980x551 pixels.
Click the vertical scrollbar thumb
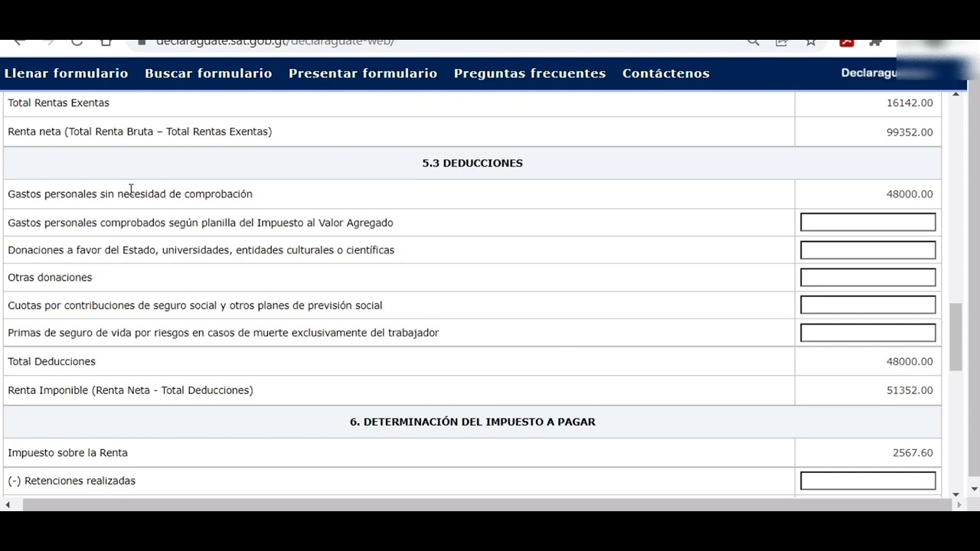click(x=955, y=337)
